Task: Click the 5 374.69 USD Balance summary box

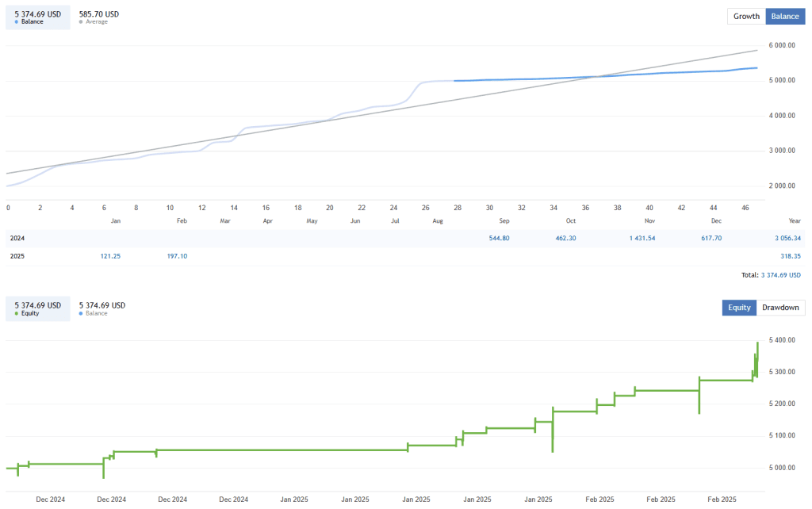Action: pyautogui.click(x=37, y=17)
